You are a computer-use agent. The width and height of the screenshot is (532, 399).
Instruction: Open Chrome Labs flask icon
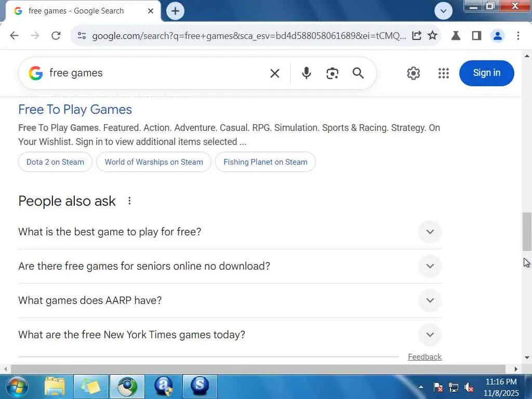(x=456, y=36)
